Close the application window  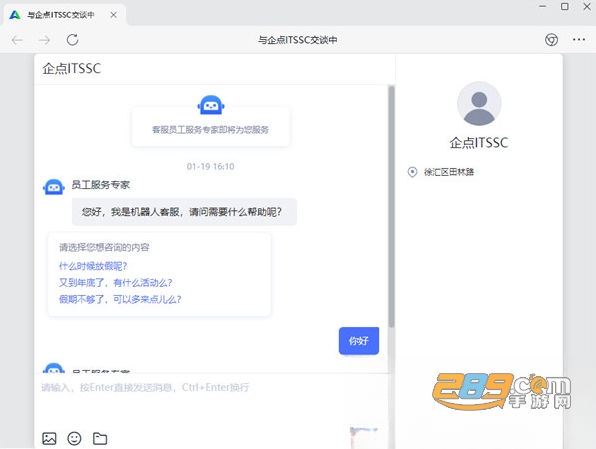pos(587,6)
